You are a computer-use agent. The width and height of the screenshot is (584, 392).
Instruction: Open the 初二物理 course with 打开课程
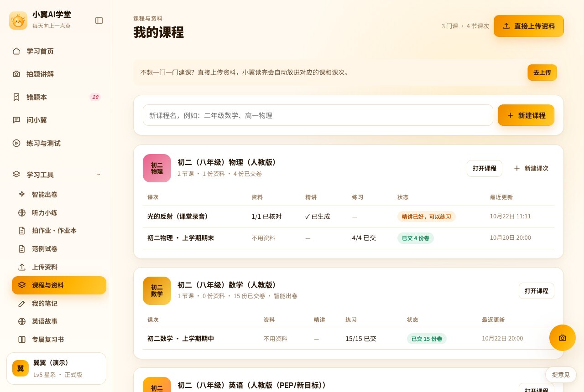tap(485, 168)
